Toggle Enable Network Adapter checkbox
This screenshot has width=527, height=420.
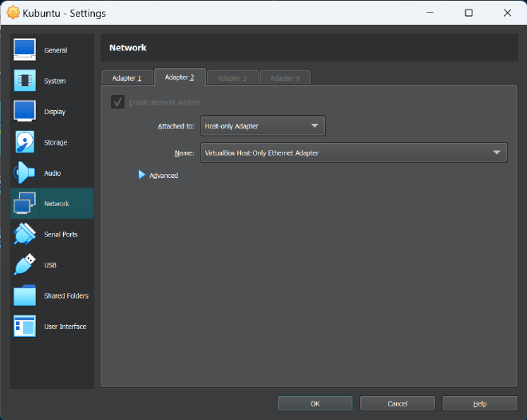tap(117, 102)
